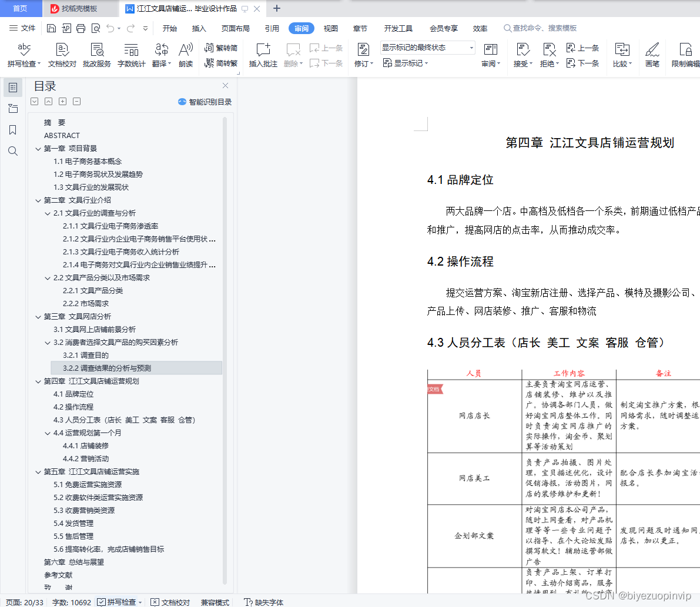Select 4.4.1 店铺装修 in outline
The height and width of the screenshot is (607, 700).
click(86, 446)
